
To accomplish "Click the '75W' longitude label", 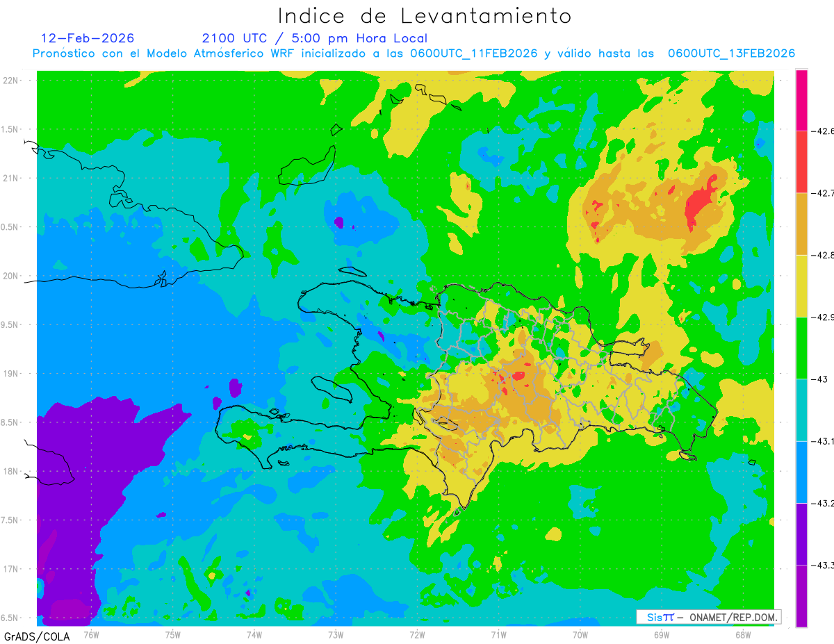I will [172, 634].
